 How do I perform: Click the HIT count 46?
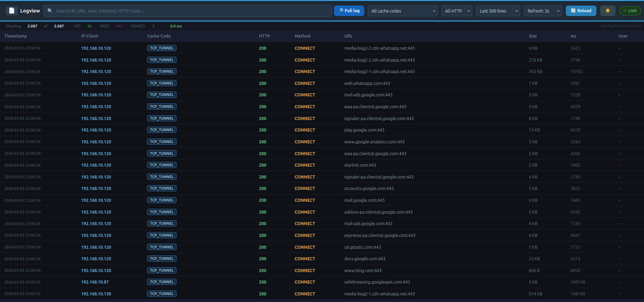point(89,26)
